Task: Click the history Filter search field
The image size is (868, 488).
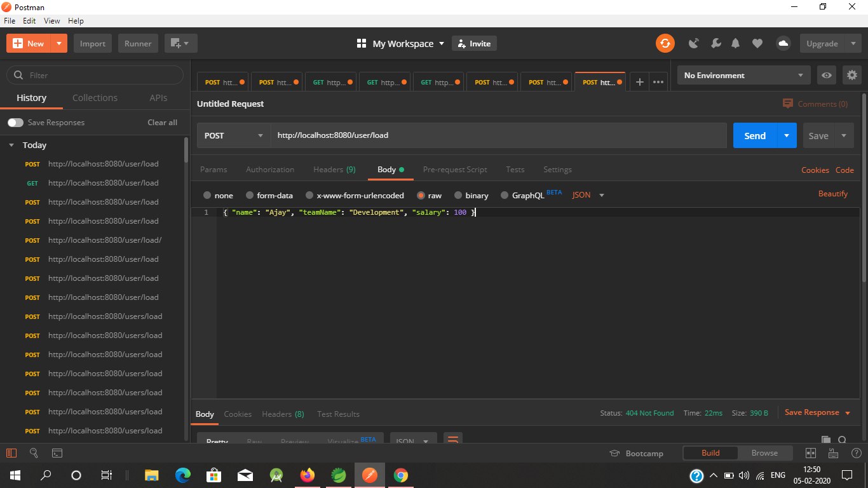Action: coord(95,75)
